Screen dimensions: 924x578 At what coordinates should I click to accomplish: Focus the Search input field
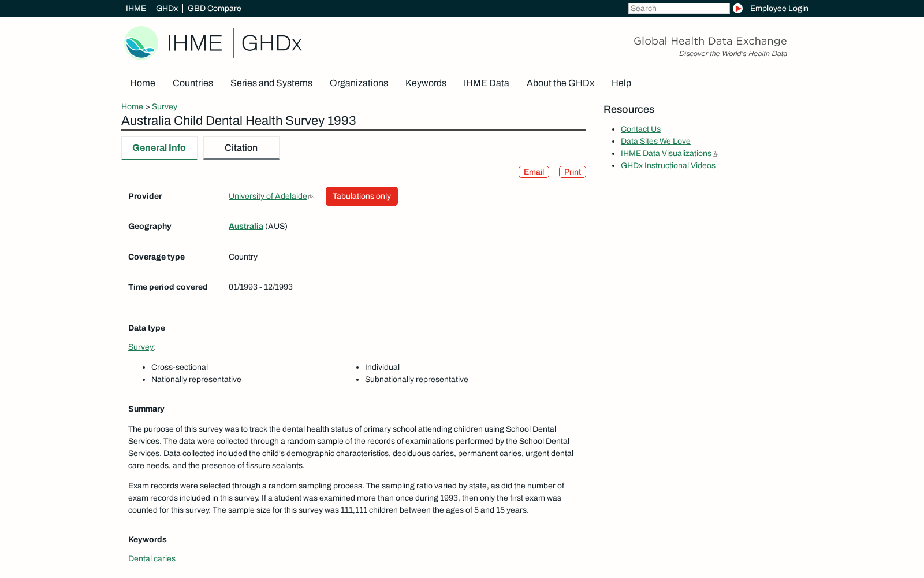click(x=679, y=8)
